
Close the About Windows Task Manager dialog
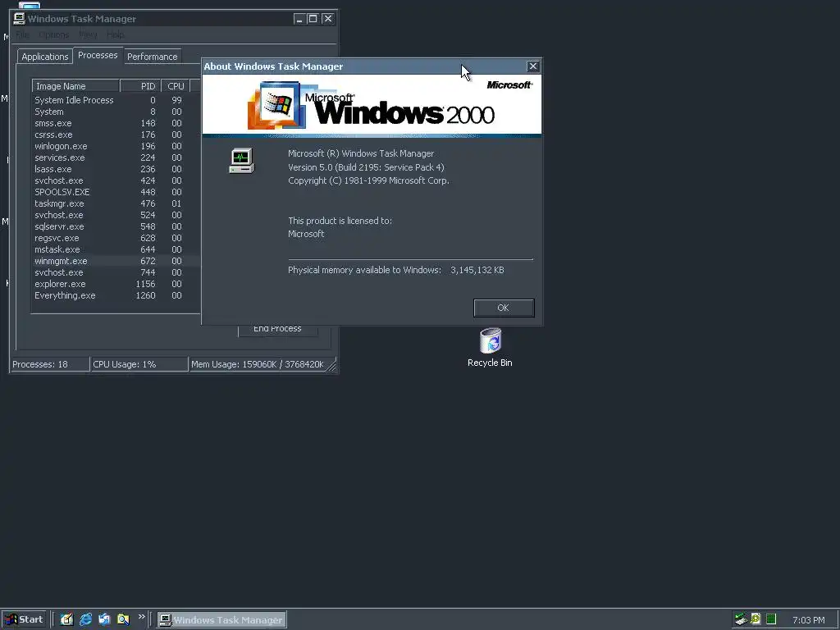[x=532, y=66]
